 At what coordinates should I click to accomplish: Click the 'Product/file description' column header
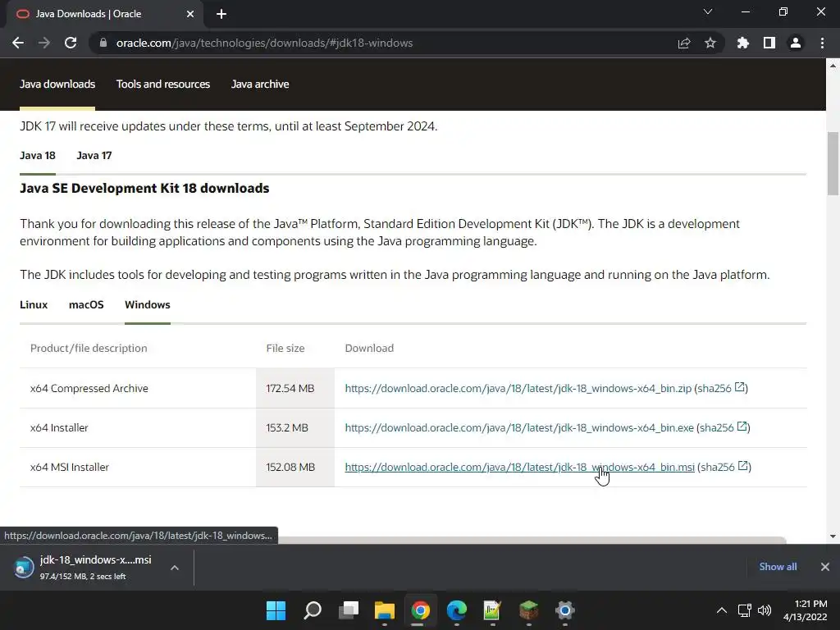[89, 348]
